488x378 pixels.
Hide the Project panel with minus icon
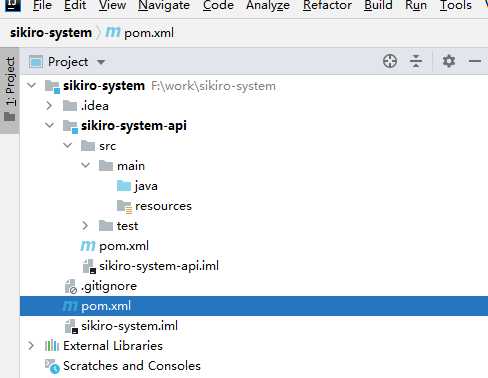tap(475, 61)
